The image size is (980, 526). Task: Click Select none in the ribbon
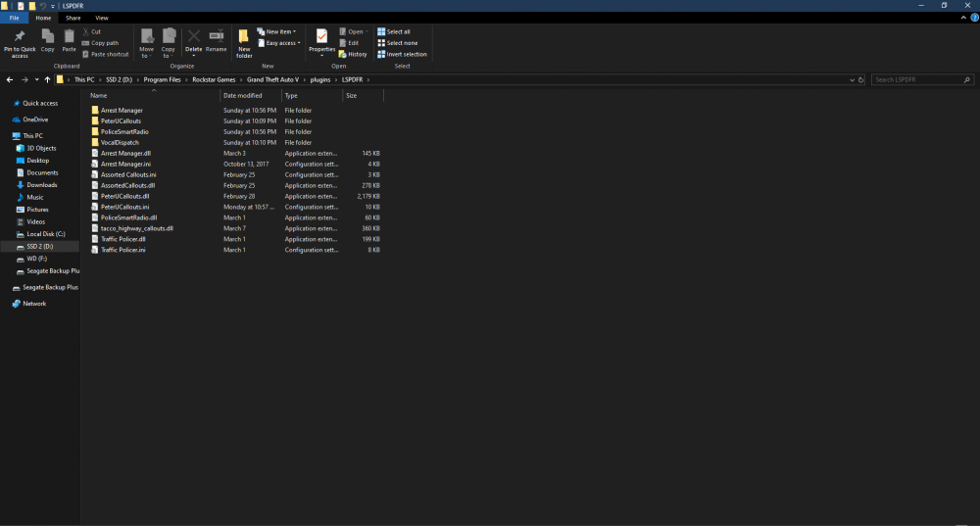click(398, 43)
